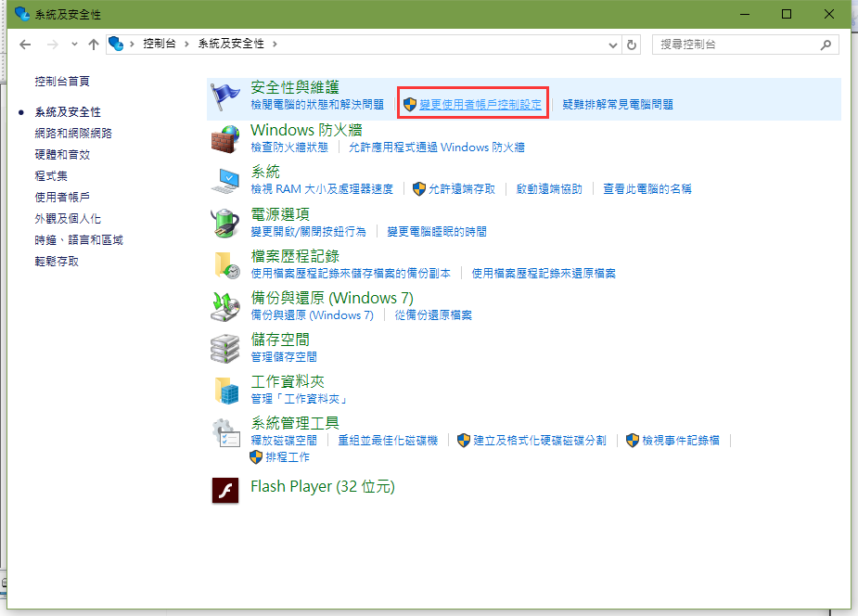Select 控制台 in the address breadcrumb
Viewport: 858px width, 616px height.
point(160,44)
